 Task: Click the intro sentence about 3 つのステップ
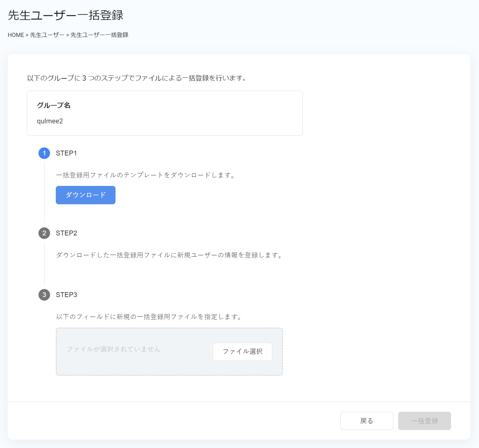click(x=137, y=78)
